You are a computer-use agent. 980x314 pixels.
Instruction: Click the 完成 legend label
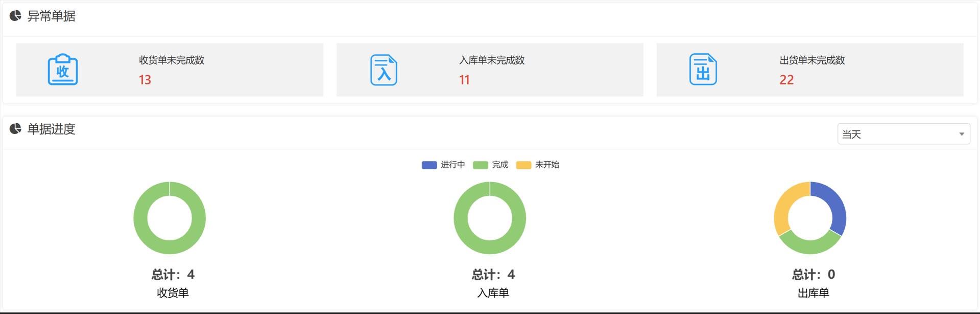click(500, 165)
